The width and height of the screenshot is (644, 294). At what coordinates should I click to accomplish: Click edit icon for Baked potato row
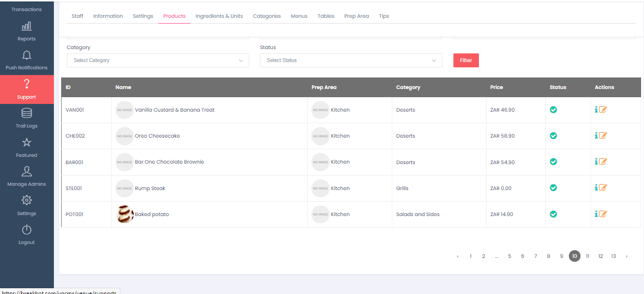click(603, 214)
